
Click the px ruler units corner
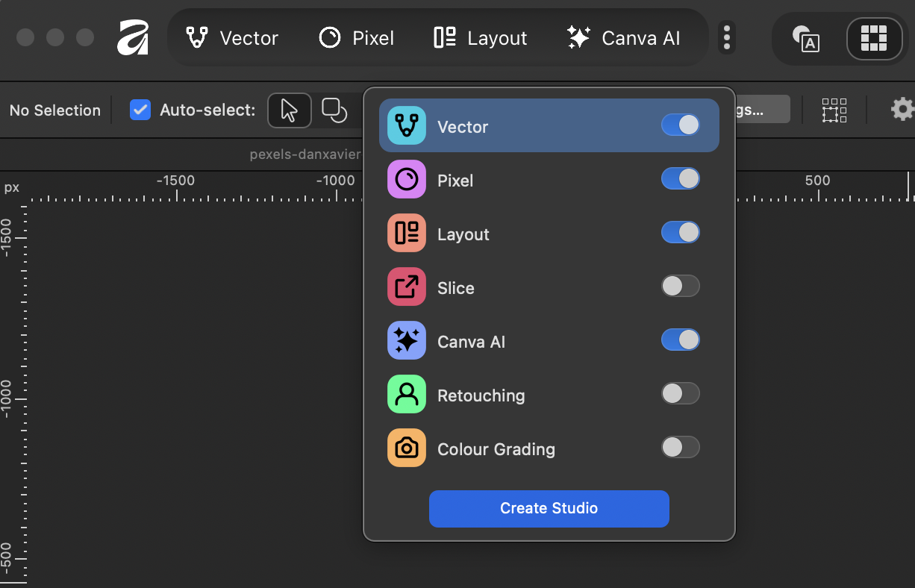(12, 187)
